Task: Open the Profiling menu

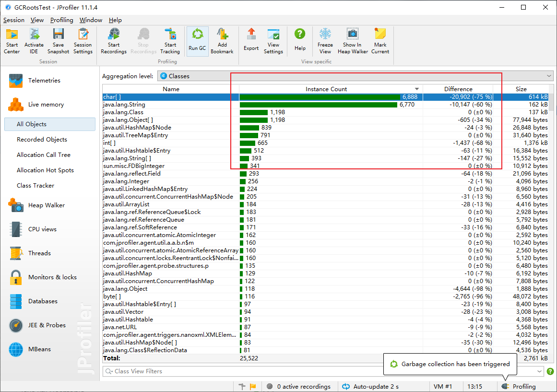Action: (61, 20)
